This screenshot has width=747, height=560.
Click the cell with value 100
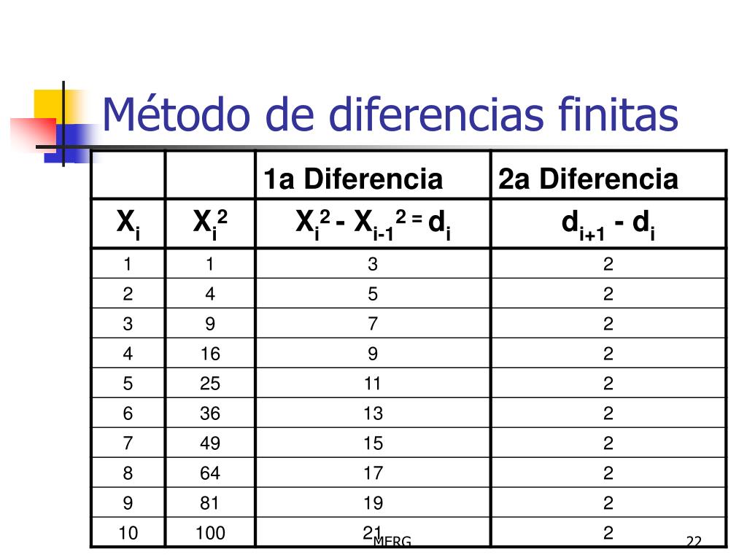210,532
